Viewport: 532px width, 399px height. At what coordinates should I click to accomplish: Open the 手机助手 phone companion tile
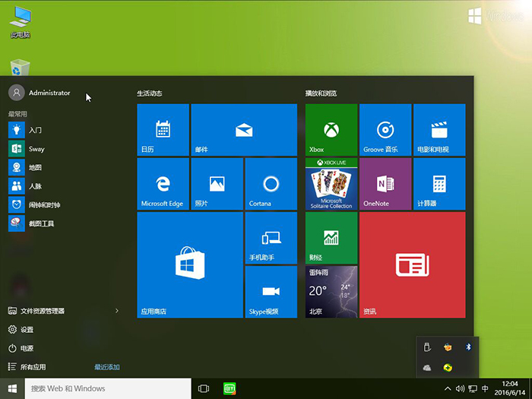click(x=271, y=238)
